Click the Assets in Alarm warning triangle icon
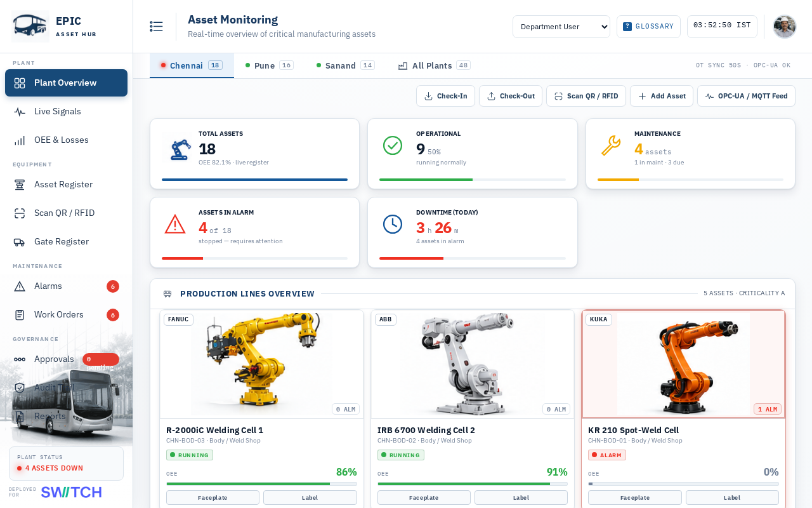This screenshot has width=812, height=508. (x=175, y=224)
